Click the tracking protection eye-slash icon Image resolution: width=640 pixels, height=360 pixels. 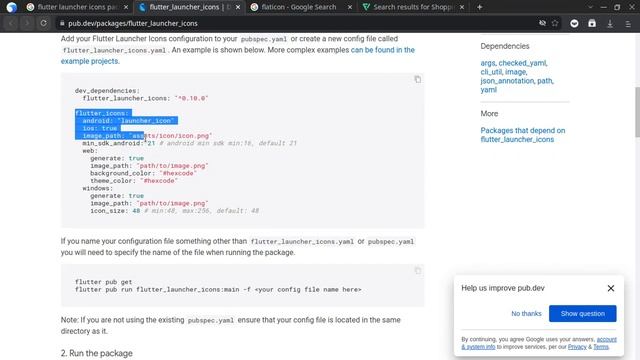tap(542, 23)
